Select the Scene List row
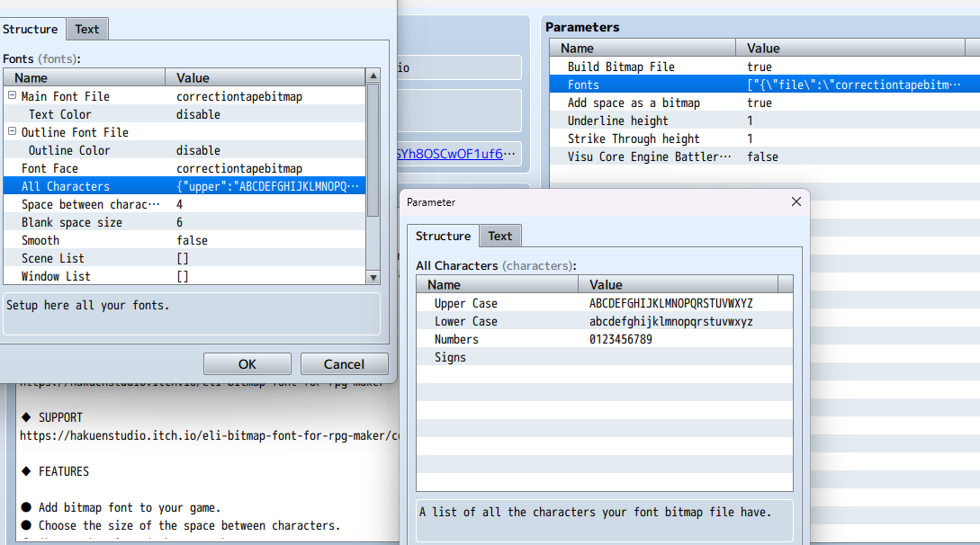This screenshot has width=980, height=545. [184, 258]
